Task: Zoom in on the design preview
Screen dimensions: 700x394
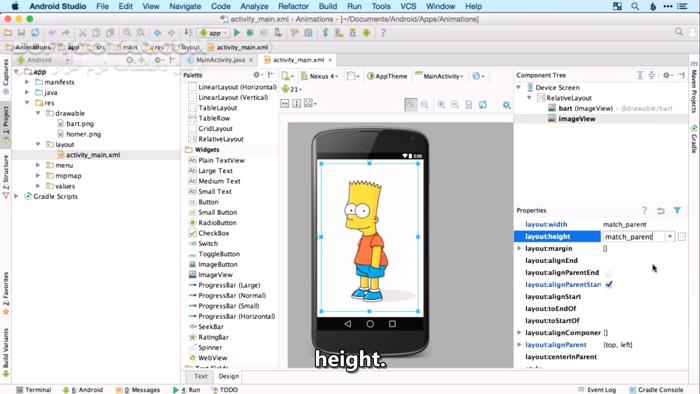Action: tap(441, 104)
